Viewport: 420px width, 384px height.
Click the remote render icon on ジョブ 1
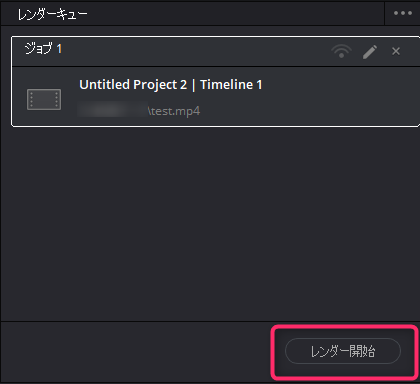pos(341,51)
